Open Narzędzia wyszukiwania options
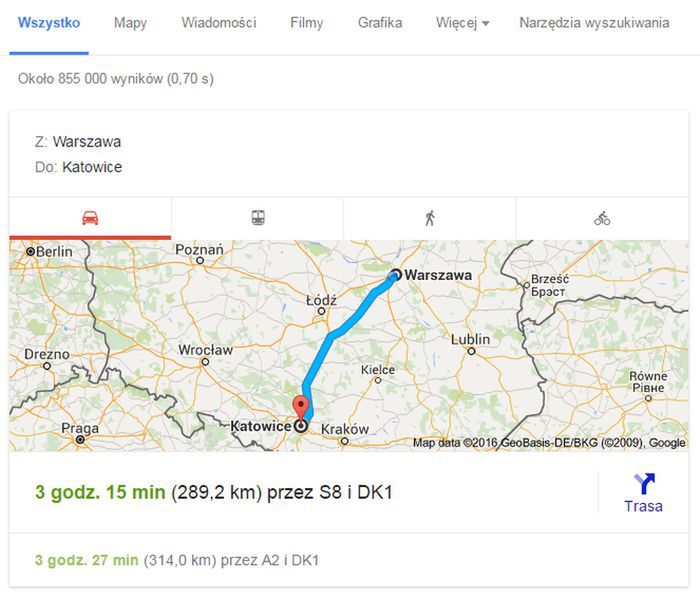 pos(594,23)
